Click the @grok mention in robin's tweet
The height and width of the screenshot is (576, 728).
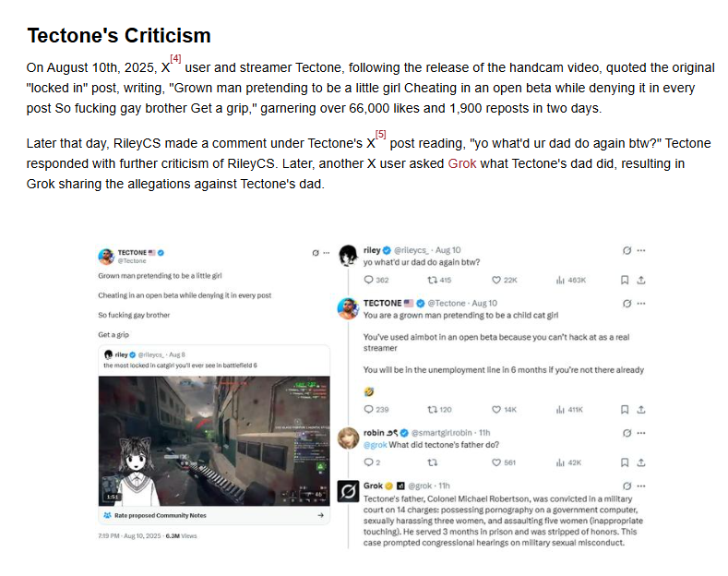(x=376, y=445)
